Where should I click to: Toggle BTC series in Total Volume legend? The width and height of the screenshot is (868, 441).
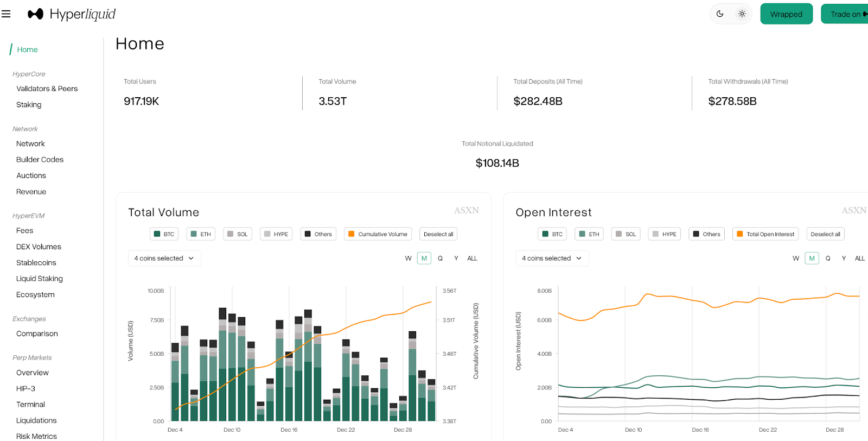coord(164,234)
